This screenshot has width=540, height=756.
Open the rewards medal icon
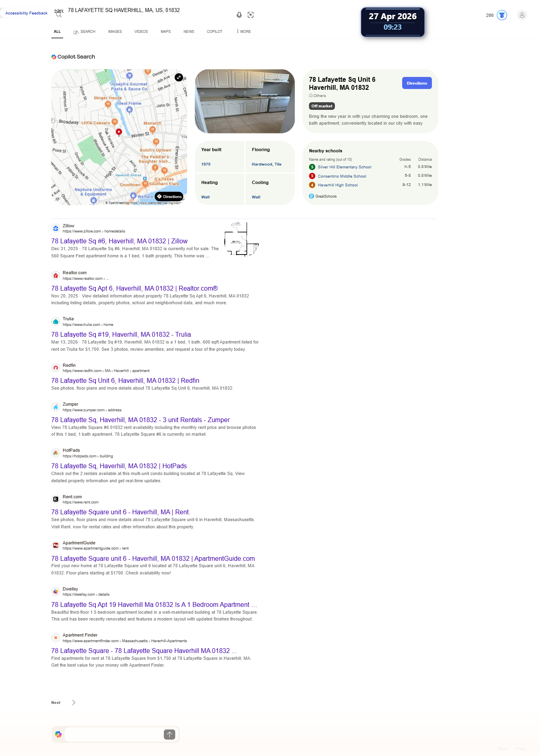pos(502,15)
